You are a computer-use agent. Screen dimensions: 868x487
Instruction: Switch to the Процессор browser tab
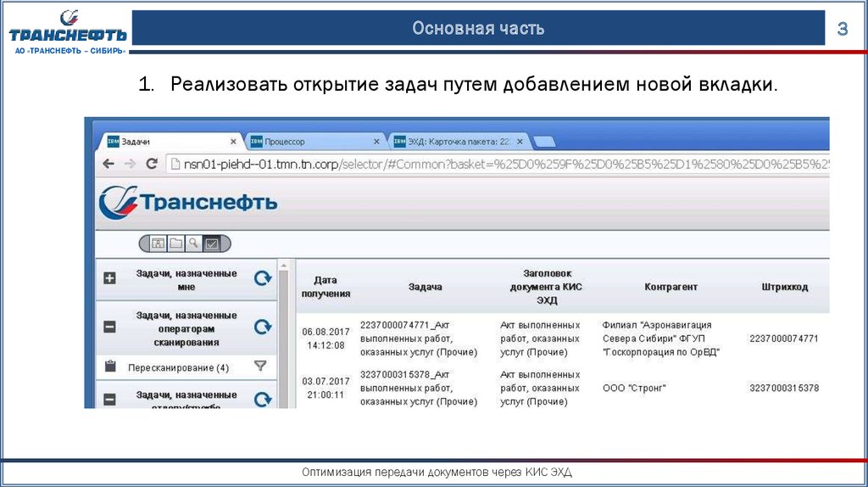pyautogui.click(x=315, y=142)
